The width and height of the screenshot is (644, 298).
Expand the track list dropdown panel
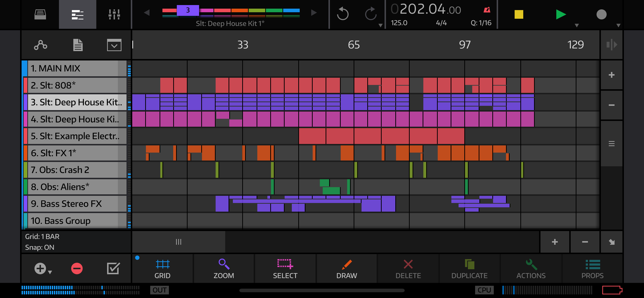(x=114, y=45)
